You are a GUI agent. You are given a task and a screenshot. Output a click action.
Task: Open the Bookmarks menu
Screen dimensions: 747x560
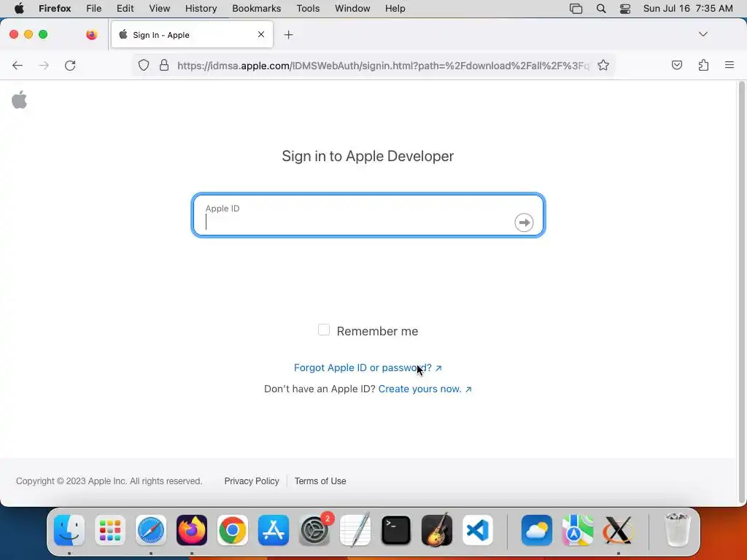[256, 9]
